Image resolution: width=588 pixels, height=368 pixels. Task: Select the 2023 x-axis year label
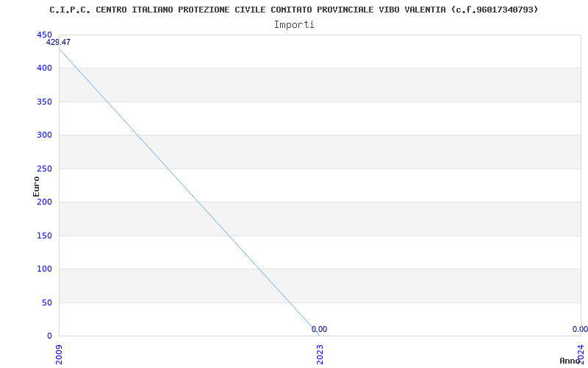(x=320, y=353)
